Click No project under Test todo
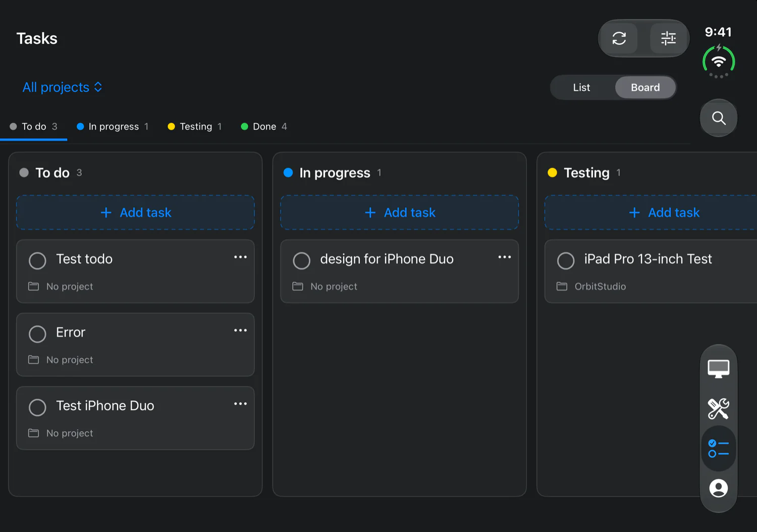757x532 pixels. click(x=70, y=286)
